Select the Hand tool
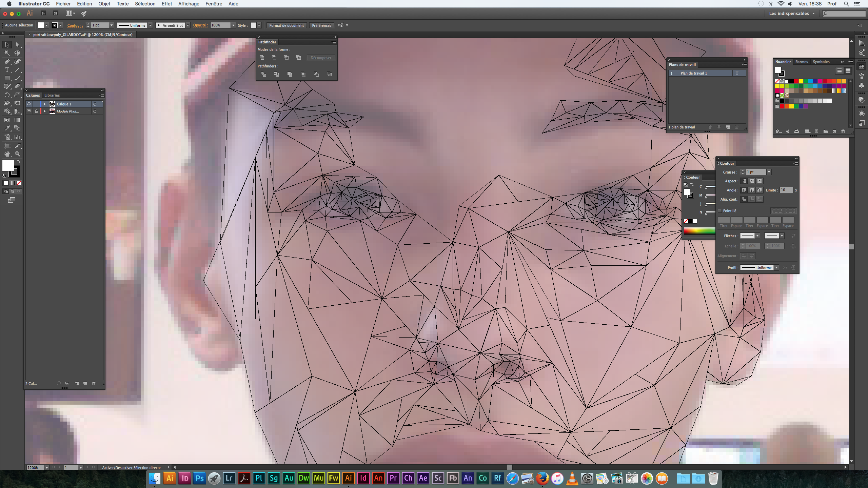 [x=7, y=154]
